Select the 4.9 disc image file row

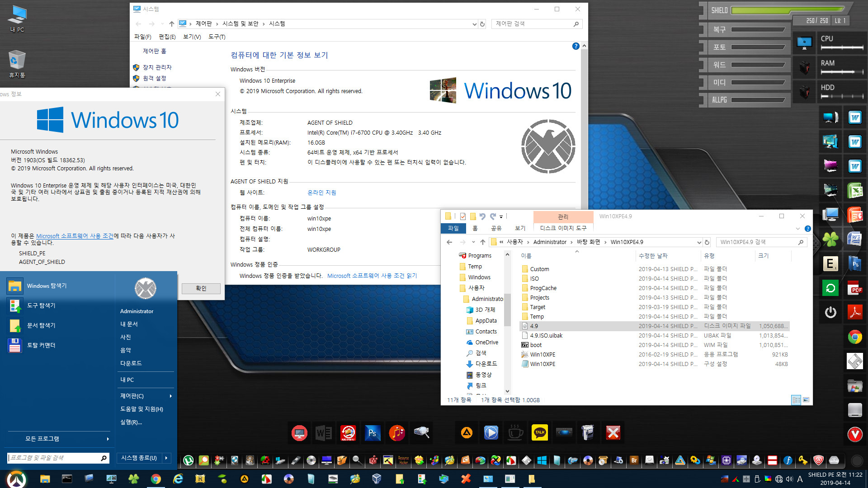tap(655, 326)
